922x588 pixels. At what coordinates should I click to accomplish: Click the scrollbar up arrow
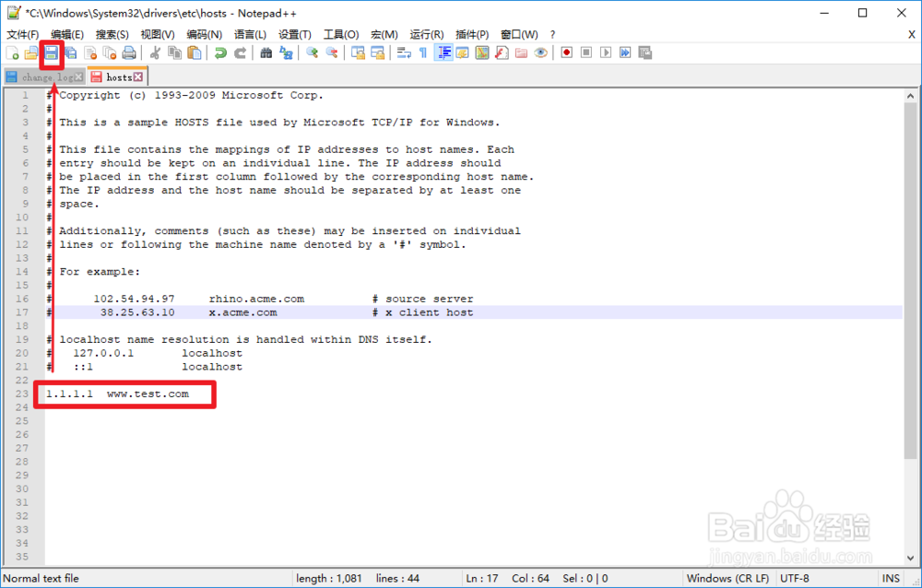(x=910, y=96)
